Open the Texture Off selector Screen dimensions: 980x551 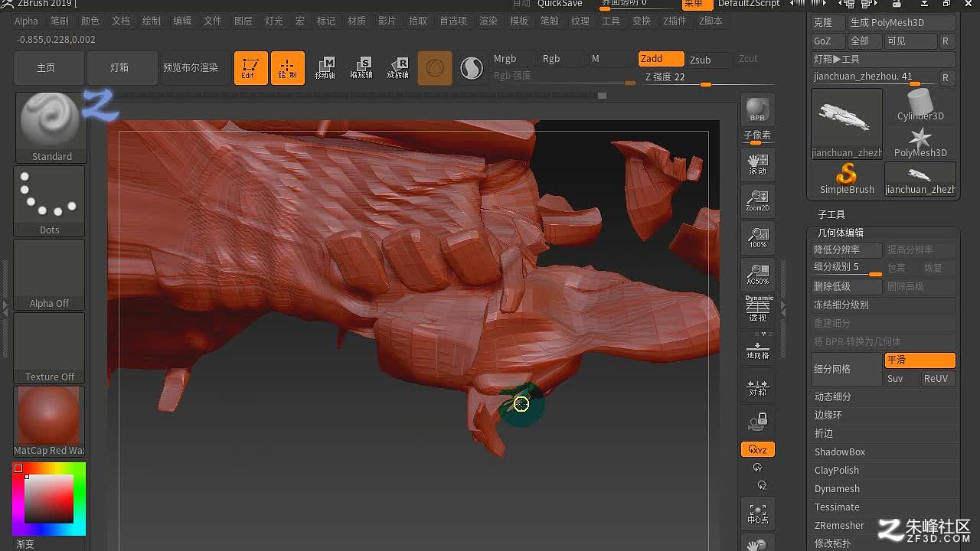(x=49, y=348)
